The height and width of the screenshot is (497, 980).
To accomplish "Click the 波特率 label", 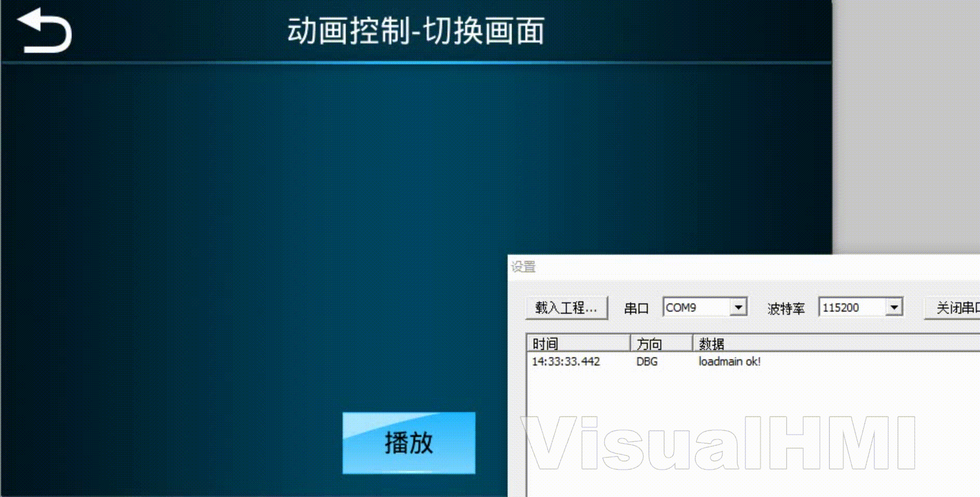I will pyautogui.click(x=786, y=308).
